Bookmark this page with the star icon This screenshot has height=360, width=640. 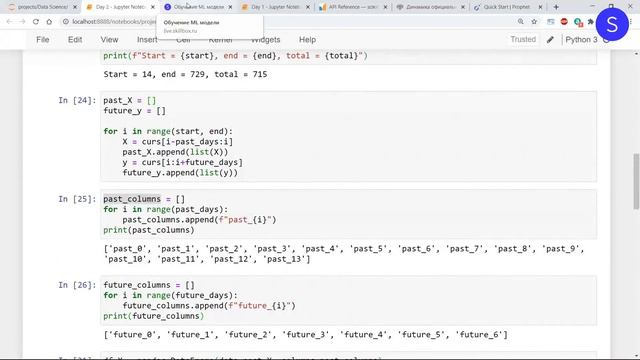[x=534, y=22]
